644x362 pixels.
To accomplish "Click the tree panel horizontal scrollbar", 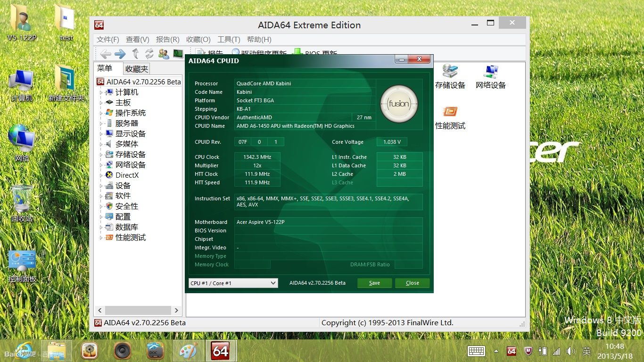I will click(138, 310).
